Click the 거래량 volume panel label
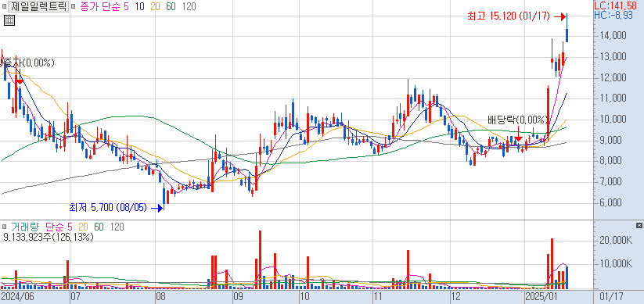The width and height of the screenshot is (644, 304). click(x=26, y=227)
